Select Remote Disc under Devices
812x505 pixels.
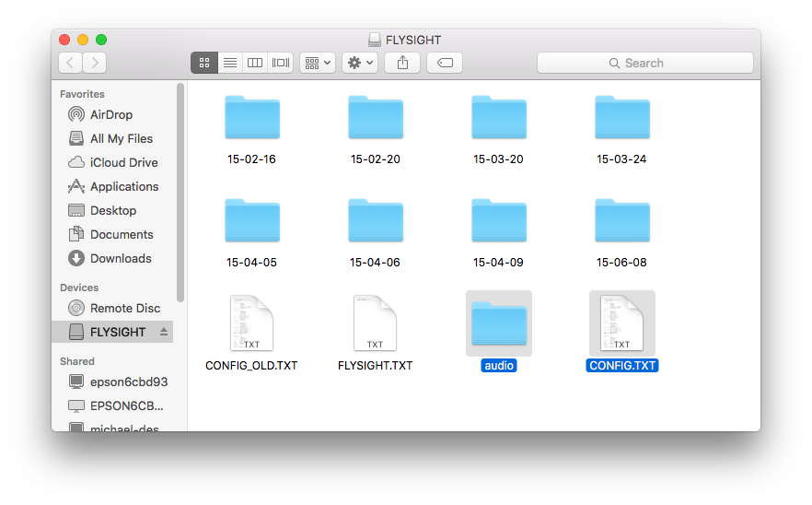pos(124,308)
